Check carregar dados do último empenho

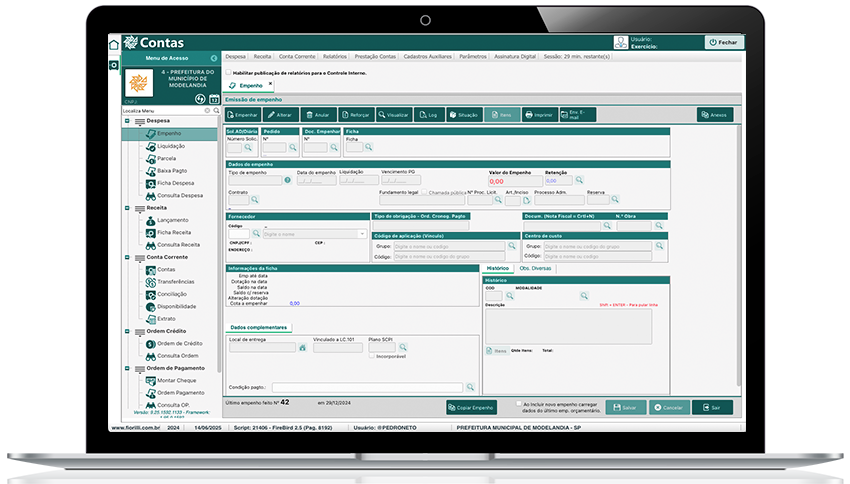point(519,404)
